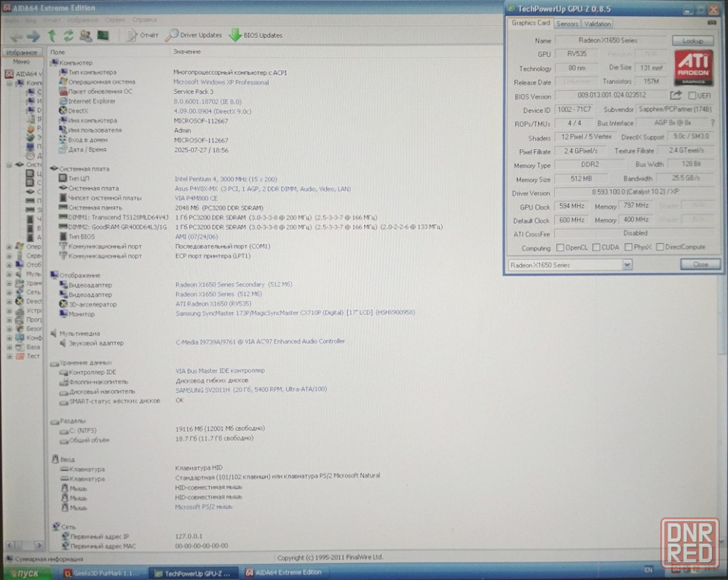
Task: Click the 3D-акселератор row icon
Action: 63,304
